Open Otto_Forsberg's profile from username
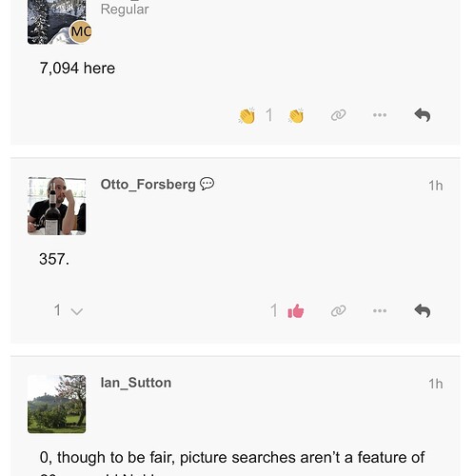 pyautogui.click(x=148, y=185)
